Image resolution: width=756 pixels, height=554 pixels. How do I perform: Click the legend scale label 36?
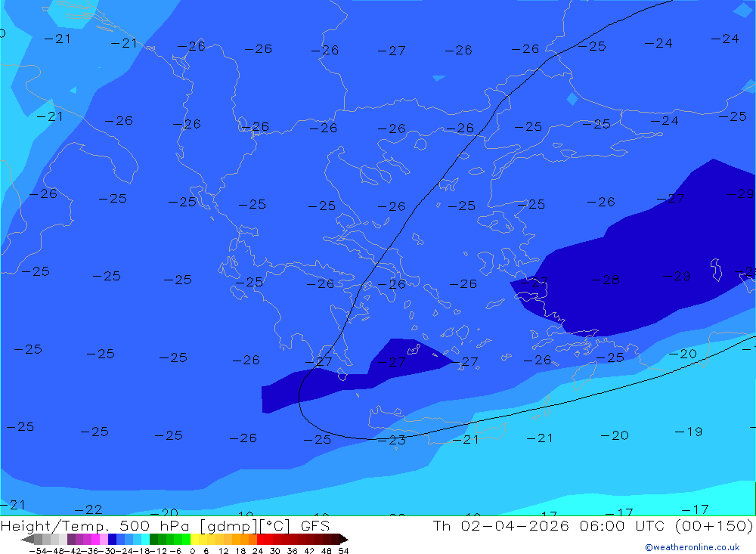(292, 551)
